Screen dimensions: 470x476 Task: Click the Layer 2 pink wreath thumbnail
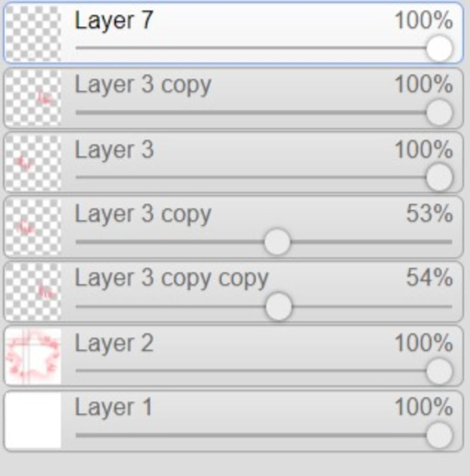pos(34,356)
